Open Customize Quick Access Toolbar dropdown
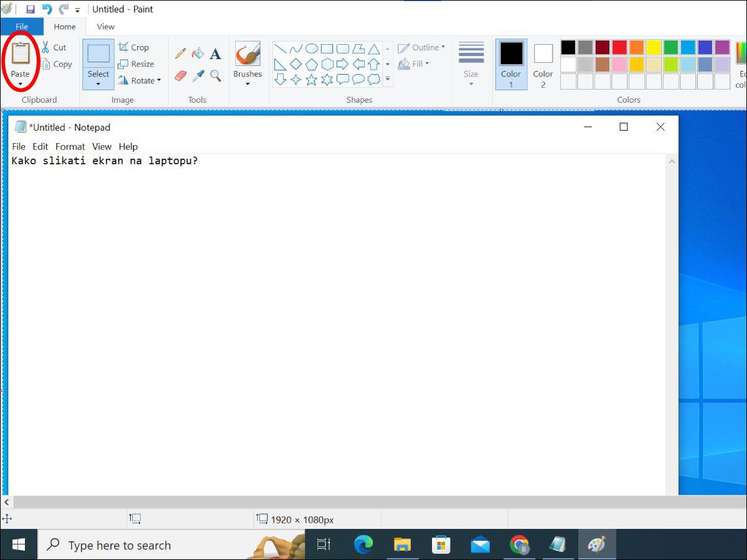Viewport: 747px width, 560px height. point(78,10)
